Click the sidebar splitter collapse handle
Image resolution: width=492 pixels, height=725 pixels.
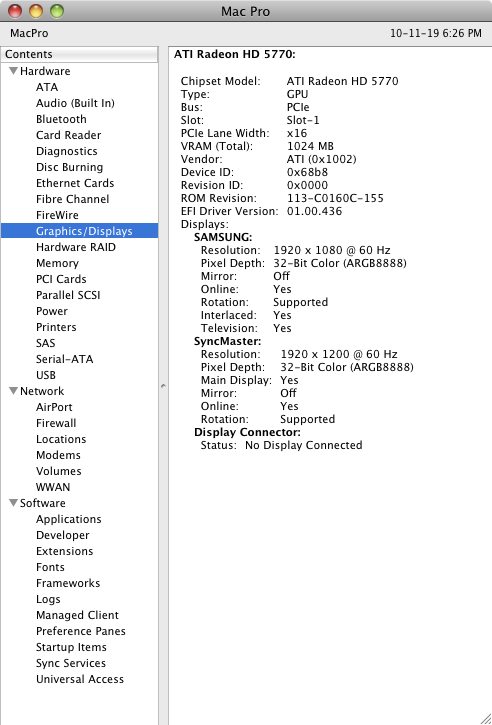[163, 386]
